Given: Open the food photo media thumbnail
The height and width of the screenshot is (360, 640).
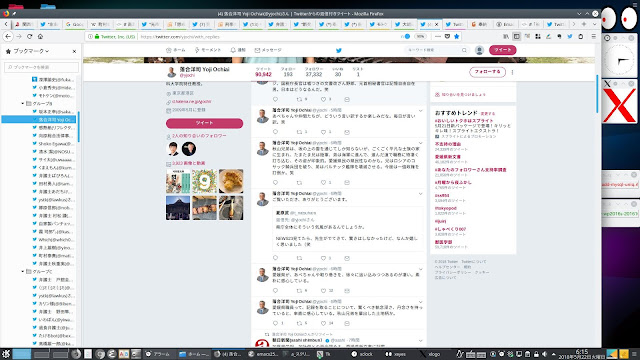Looking at the screenshot, I should coord(231,181).
